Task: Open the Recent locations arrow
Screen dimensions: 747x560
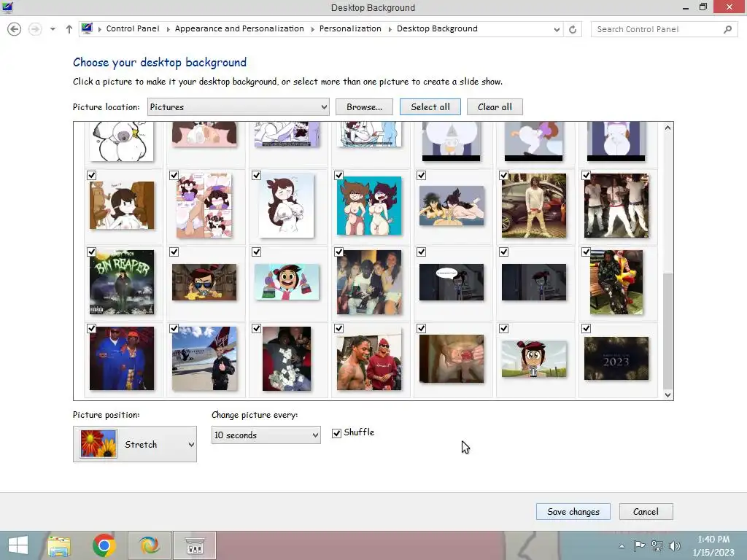Action: tap(53, 29)
